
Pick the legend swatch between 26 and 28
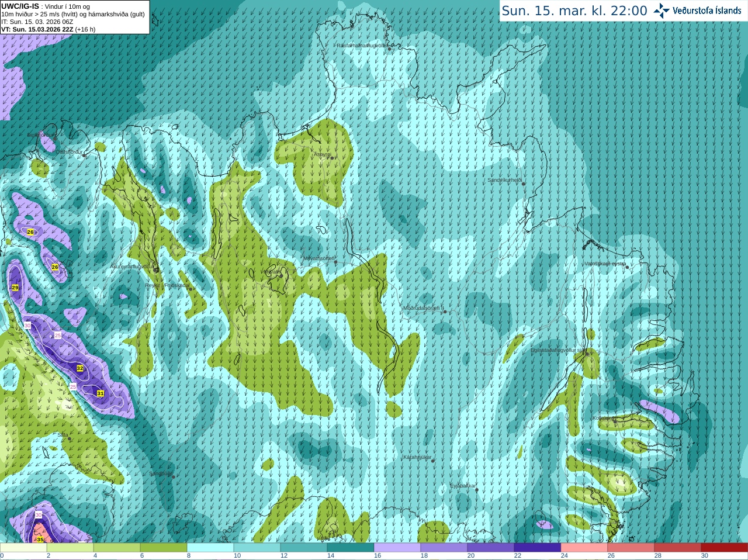(x=631, y=548)
